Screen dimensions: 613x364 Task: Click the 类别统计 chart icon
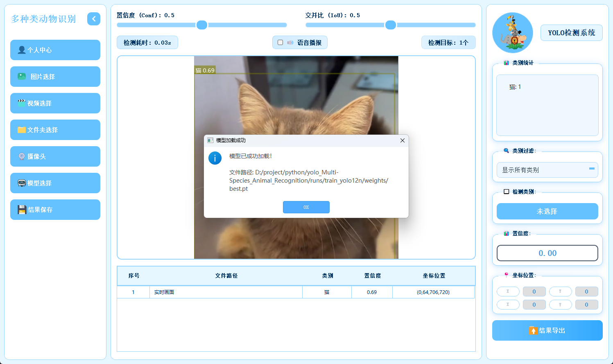[507, 63]
